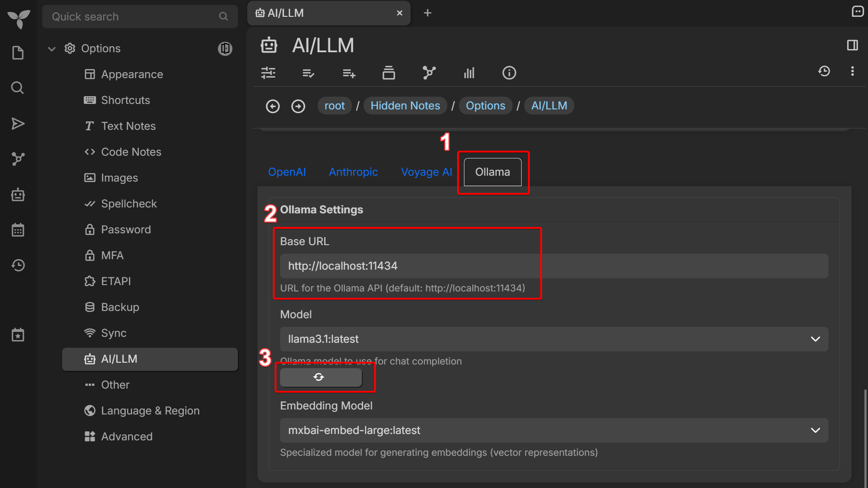Open the Model dropdown llama3.1:latest
This screenshot has width=868, height=488.
pos(553,339)
